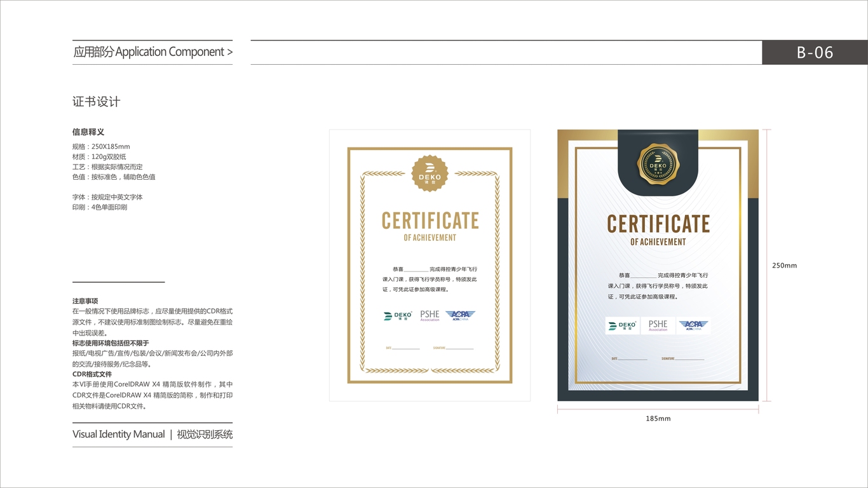Click the 185mm width dimension label
The width and height of the screenshot is (868, 488).
[658, 419]
